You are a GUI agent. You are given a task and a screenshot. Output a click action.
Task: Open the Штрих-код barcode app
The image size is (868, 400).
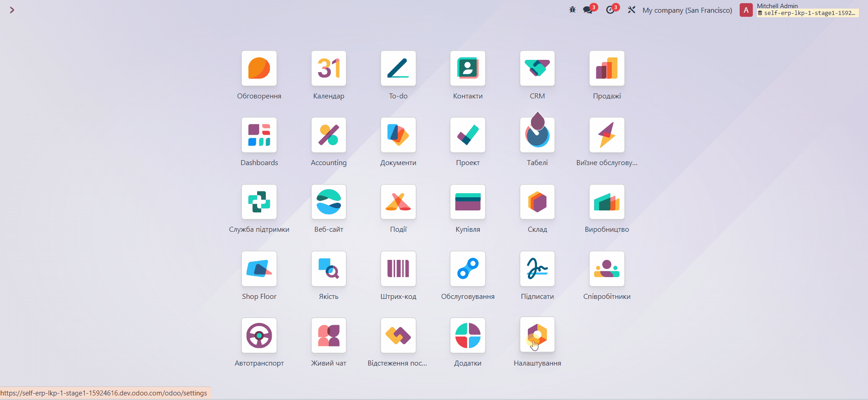(398, 268)
